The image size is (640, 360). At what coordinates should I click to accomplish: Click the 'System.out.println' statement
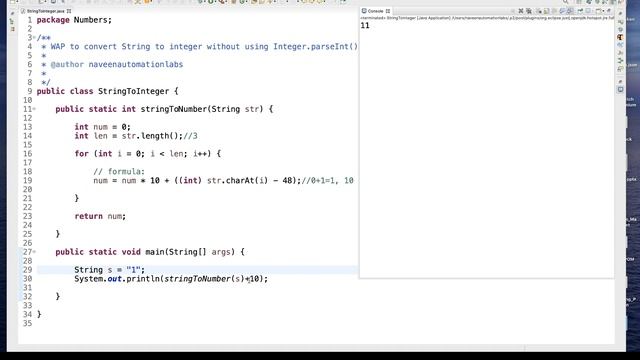click(x=171, y=279)
